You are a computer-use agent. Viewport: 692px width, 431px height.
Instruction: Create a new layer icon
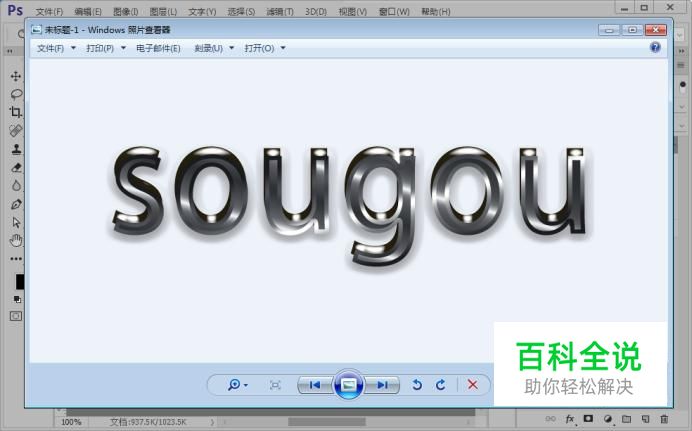point(646,419)
